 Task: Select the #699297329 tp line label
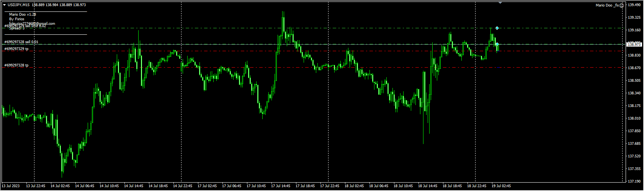coord(16,49)
